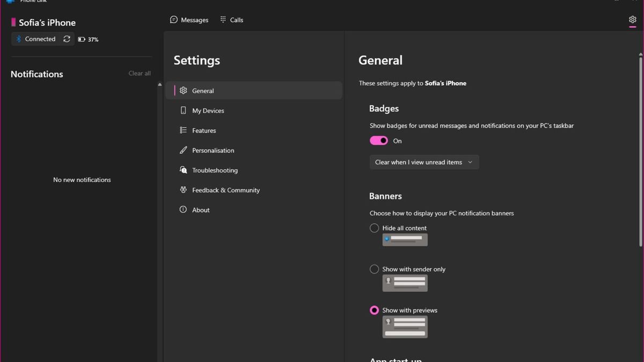Click the Troubleshooting chat icon in sidebar
This screenshot has width=644, height=362.
[x=183, y=170]
